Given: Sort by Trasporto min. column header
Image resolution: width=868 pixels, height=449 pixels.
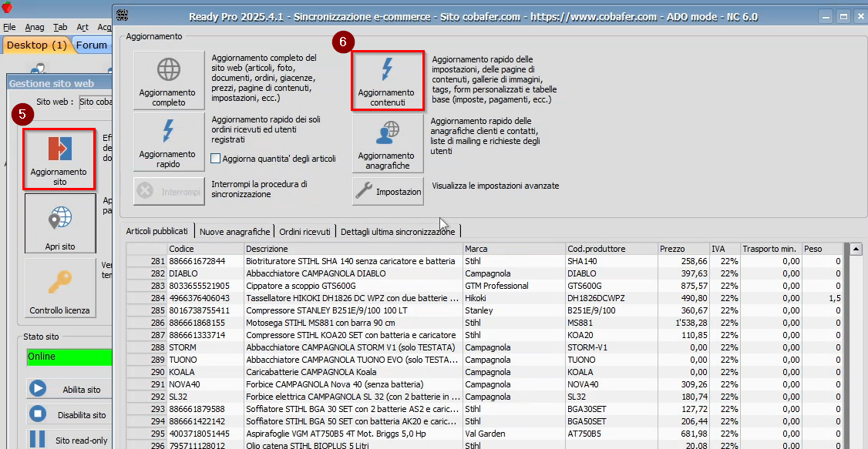Looking at the screenshot, I should pos(771,249).
